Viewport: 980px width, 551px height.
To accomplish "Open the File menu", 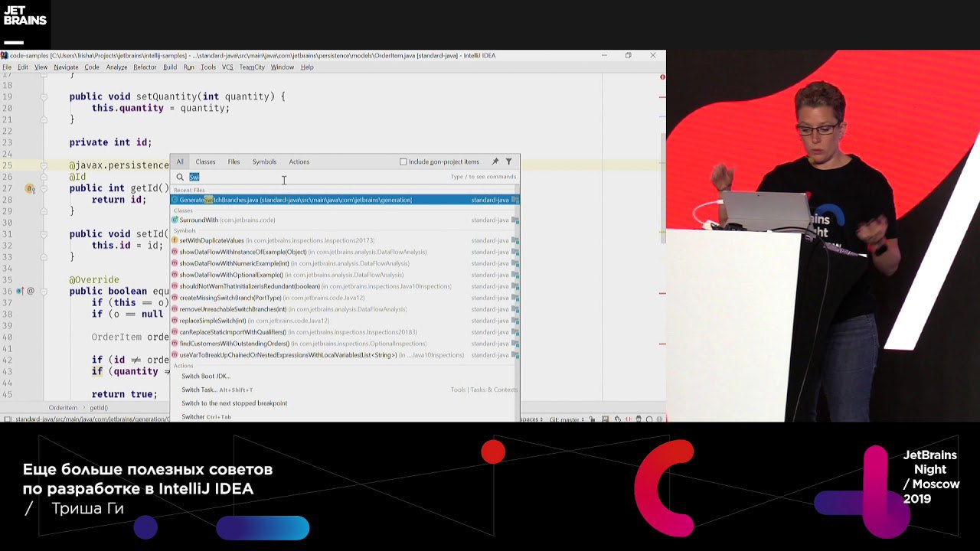I will tap(7, 67).
